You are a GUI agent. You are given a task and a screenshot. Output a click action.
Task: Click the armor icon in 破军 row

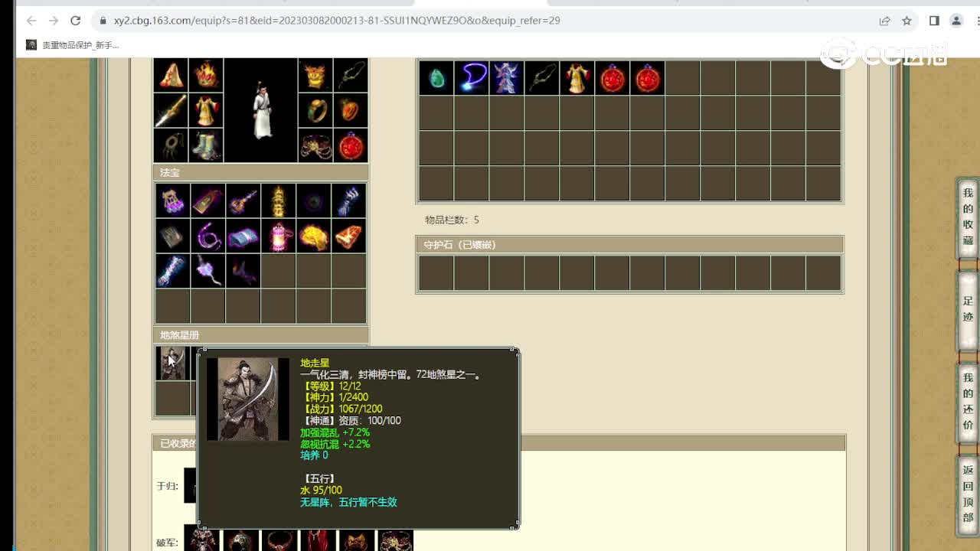pos(202,540)
